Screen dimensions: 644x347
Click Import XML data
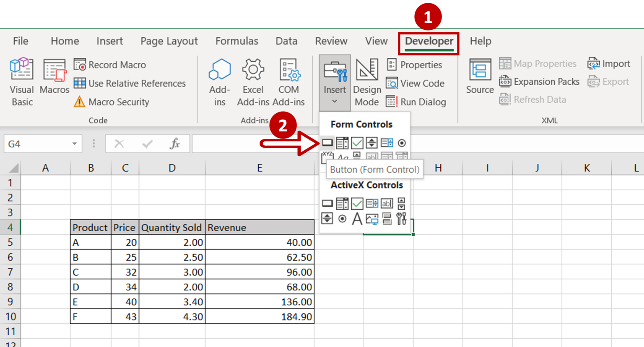[x=609, y=63]
